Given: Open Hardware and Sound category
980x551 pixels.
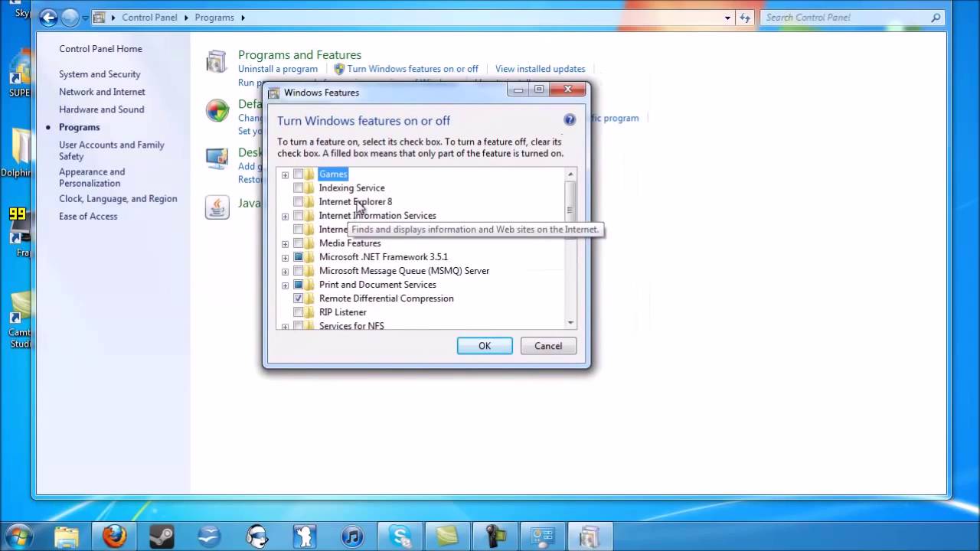Looking at the screenshot, I should pyautogui.click(x=101, y=109).
